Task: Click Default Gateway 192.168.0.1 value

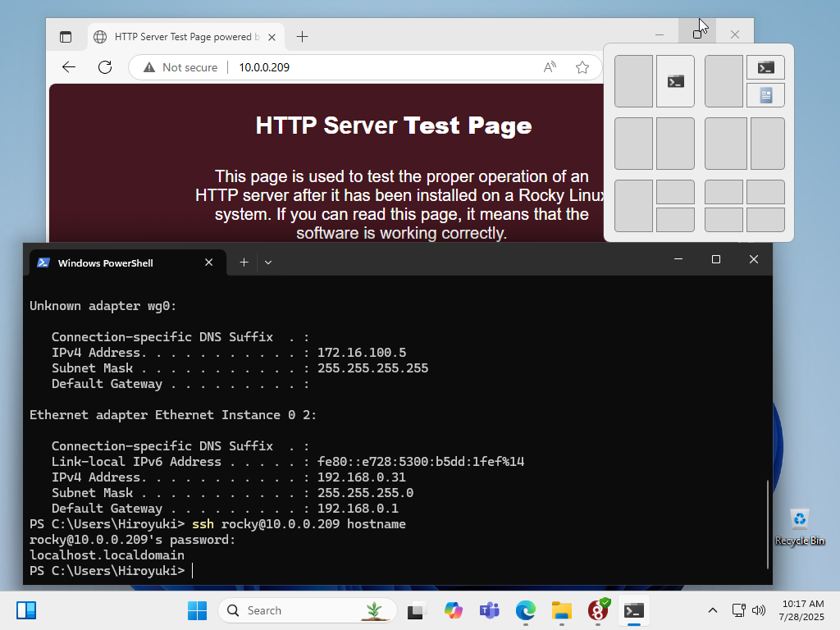Action: (358, 509)
